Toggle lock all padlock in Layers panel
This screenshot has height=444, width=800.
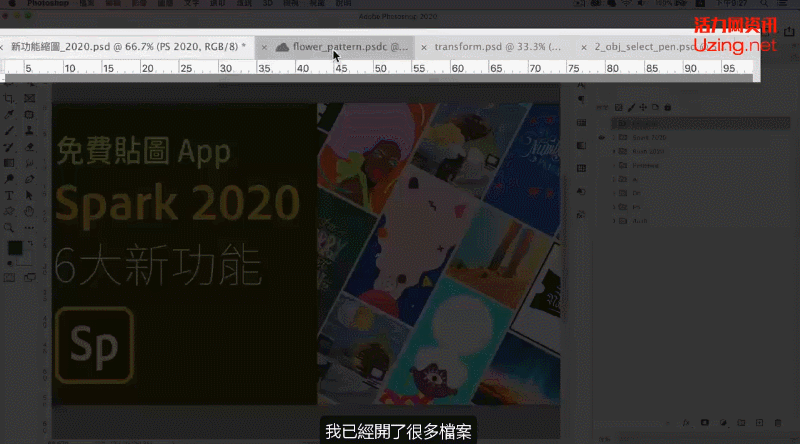[x=668, y=108]
